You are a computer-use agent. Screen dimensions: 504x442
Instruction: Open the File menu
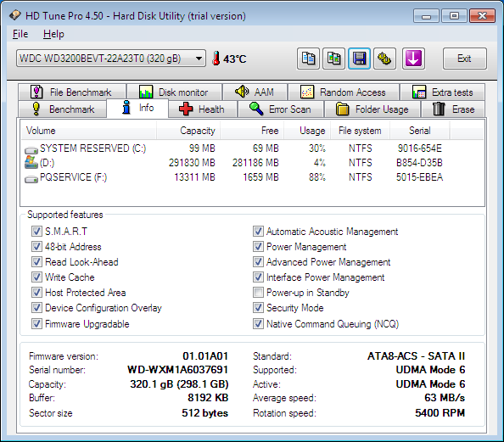tap(20, 34)
